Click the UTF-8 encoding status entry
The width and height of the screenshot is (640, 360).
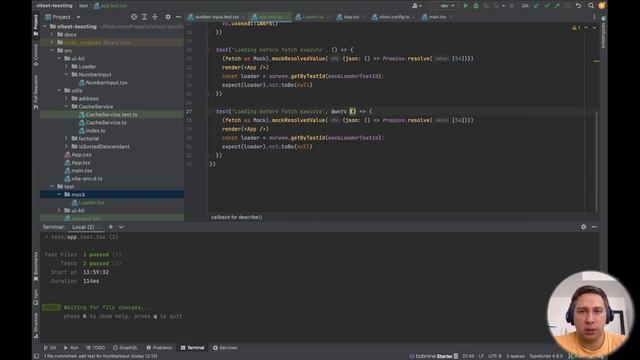click(495, 356)
